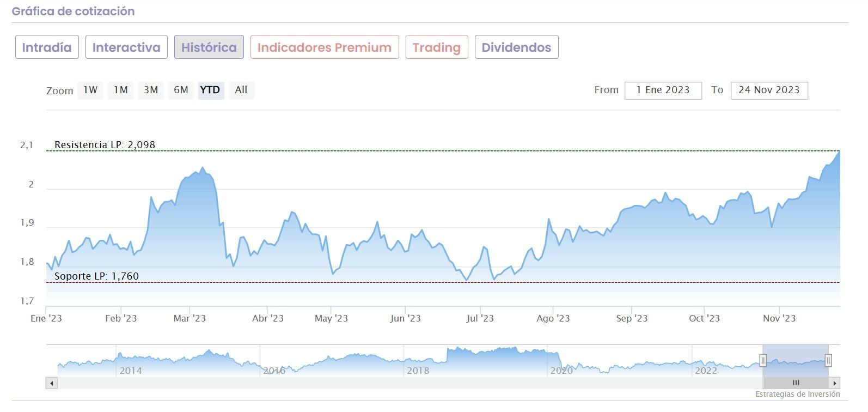Open the Estrategias de Inversión credit link
This screenshot has height=412, width=868.
(x=797, y=394)
